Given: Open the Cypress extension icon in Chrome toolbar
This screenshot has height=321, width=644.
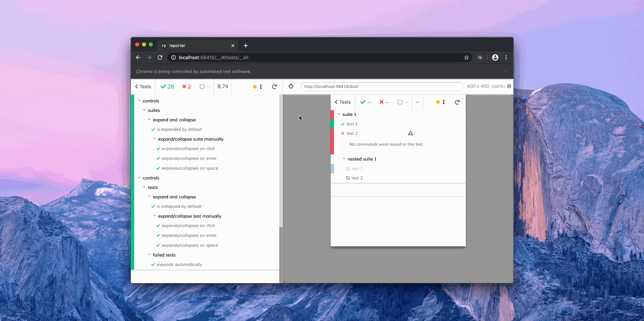Looking at the screenshot, I should pyautogui.click(x=480, y=57).
